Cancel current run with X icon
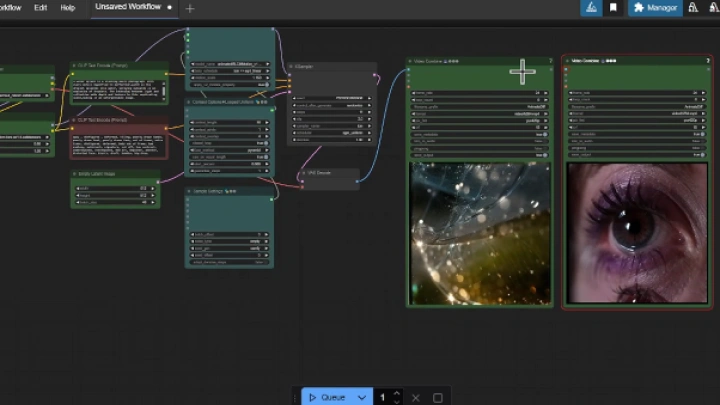The width and height of the screenshot is (720, 405). [x=416, y=398]
